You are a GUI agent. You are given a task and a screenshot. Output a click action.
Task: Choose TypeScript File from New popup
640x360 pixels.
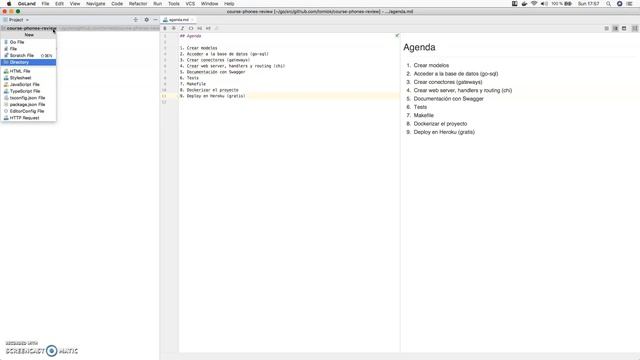point(29,91)
